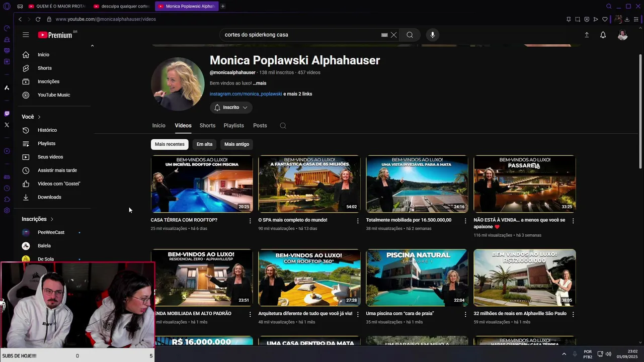Start voice search with microphone icon

tap(432, 35)
